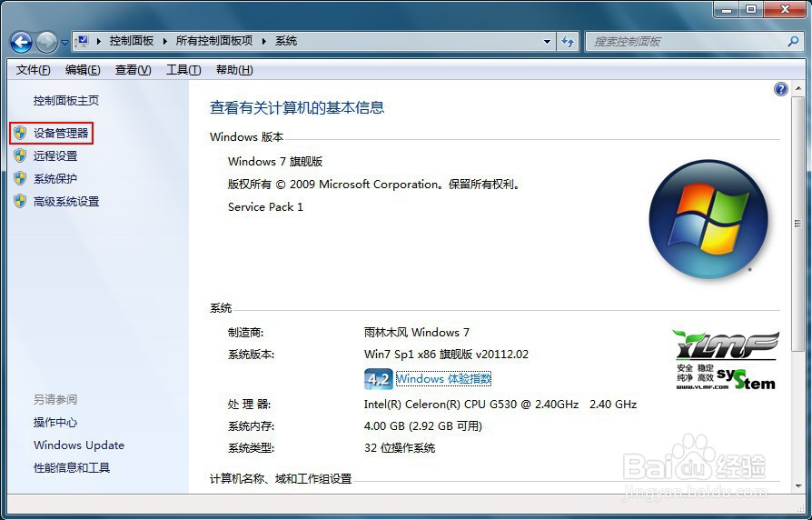This screenshot has height=520, width=812.
Task: Click the vertical scrollbar thumb
Action: point(797,224)
